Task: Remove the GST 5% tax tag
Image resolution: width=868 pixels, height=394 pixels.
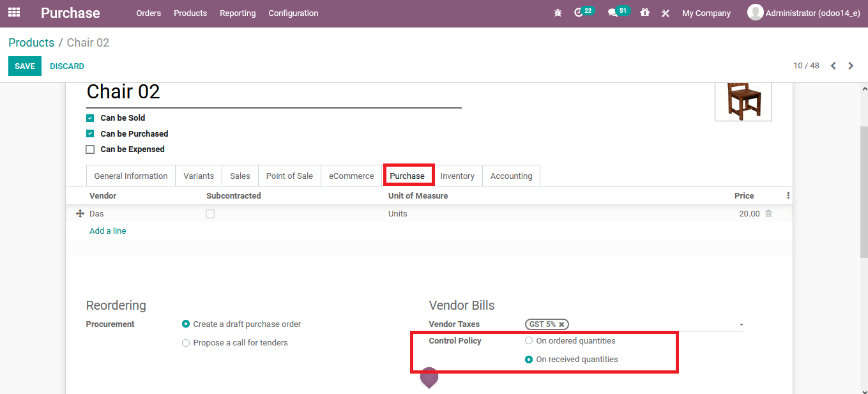Action: (561, 324)
